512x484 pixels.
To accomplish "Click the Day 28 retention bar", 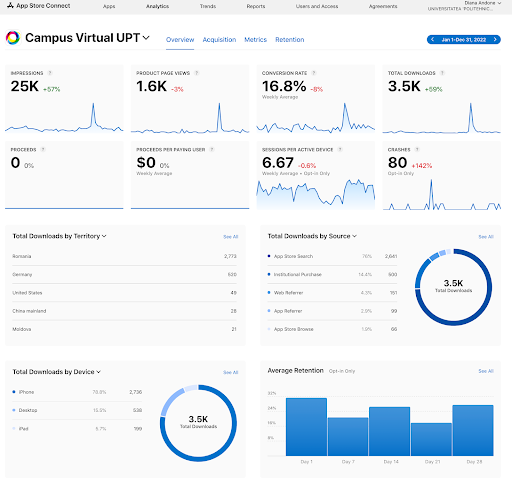I will tap(473, 430).
